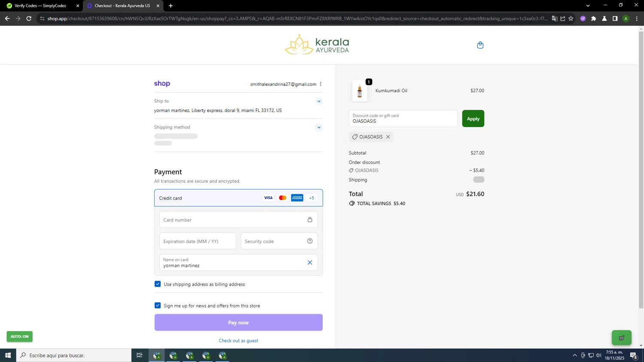Screen dimensions: 644x362
Task: Open the browser profile avatar
Action: click(x=626, y=18)
